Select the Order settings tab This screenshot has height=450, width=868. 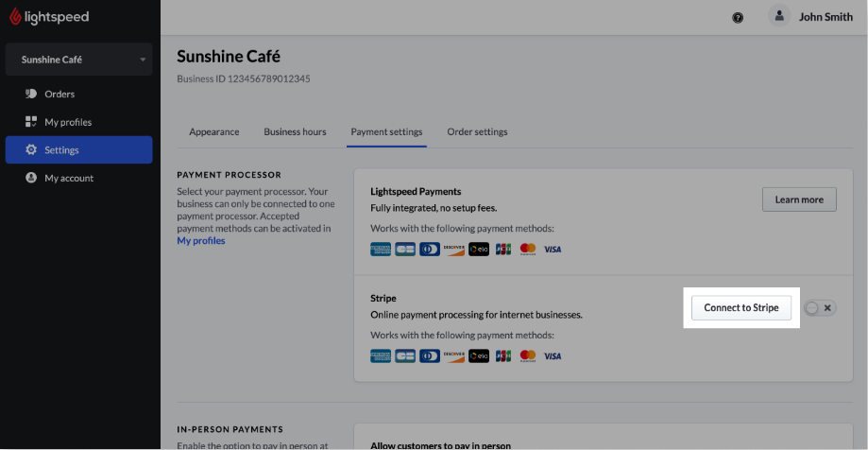pos(477,131)
